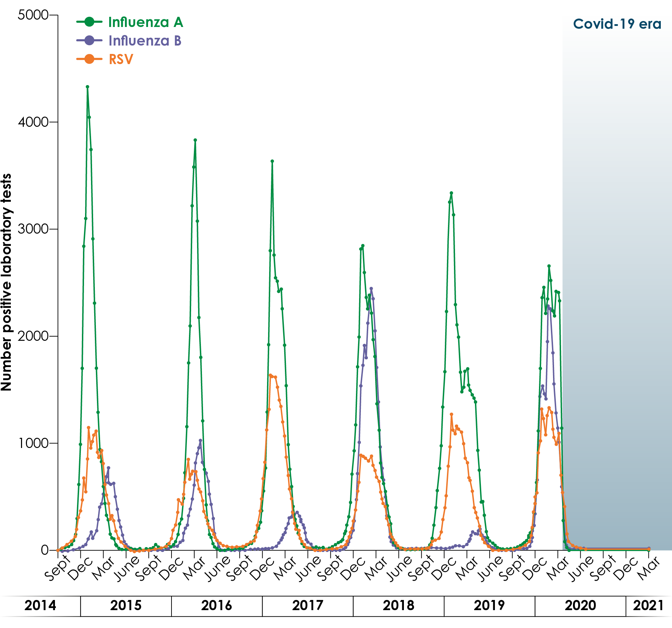The image size is (672, 628).
Task: Click the orange RSV legend marker
Action: pos(89,59)
